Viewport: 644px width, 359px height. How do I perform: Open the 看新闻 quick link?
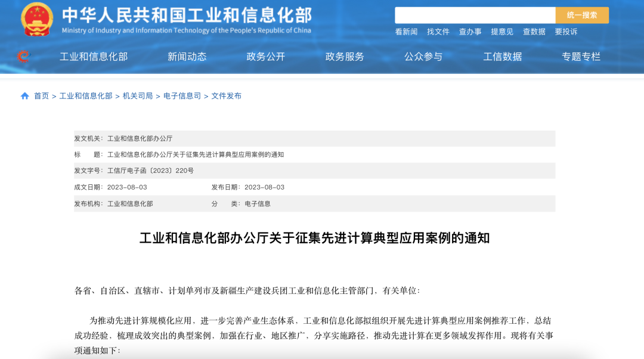406,32
